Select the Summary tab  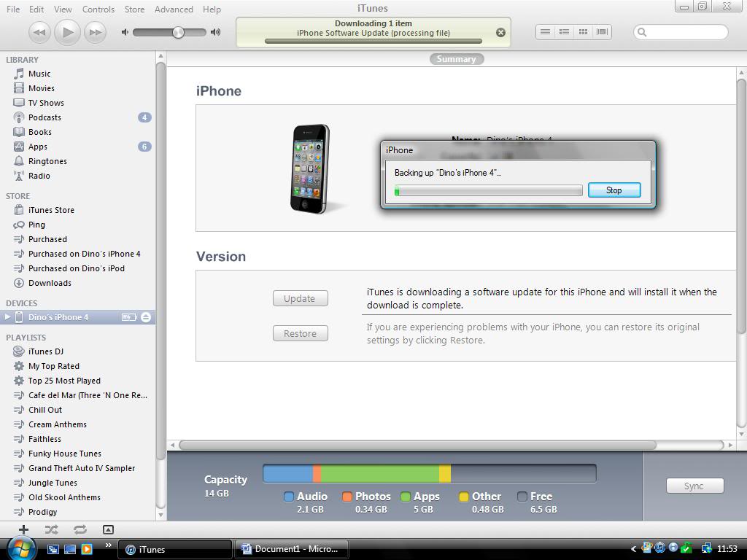(x=457, y=59)
